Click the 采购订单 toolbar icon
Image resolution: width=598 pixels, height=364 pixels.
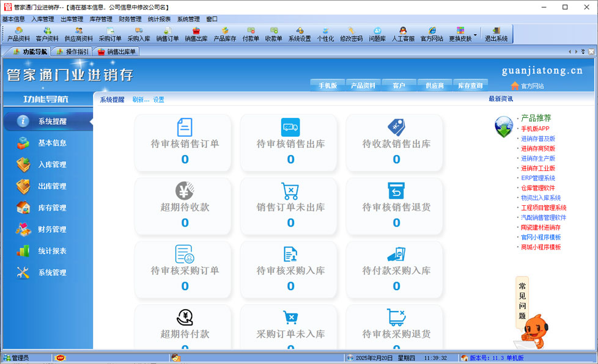tap(110, 34)
